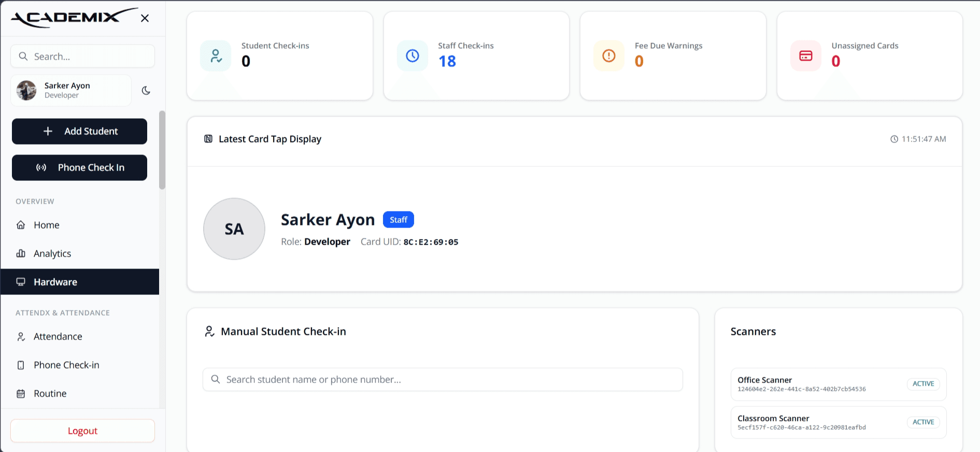980x452 pixels.
Task: Click the Hardware monitor icon
Action: click(x=21, y=282)
